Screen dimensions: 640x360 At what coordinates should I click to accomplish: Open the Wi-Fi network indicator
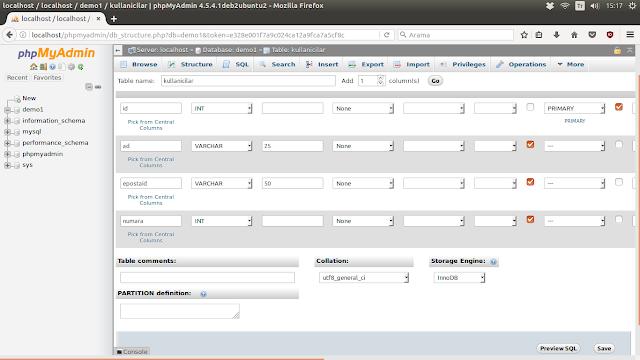pos(565,6)
